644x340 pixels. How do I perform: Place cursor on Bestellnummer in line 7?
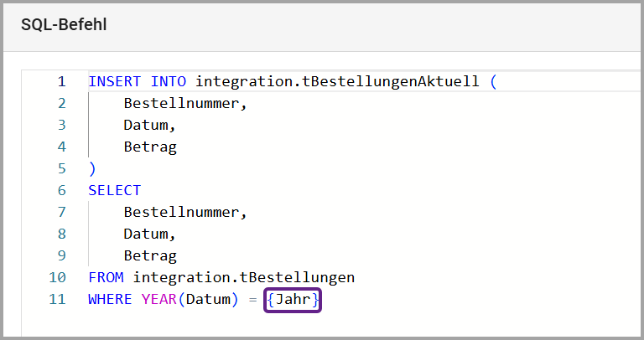point(185,213)
